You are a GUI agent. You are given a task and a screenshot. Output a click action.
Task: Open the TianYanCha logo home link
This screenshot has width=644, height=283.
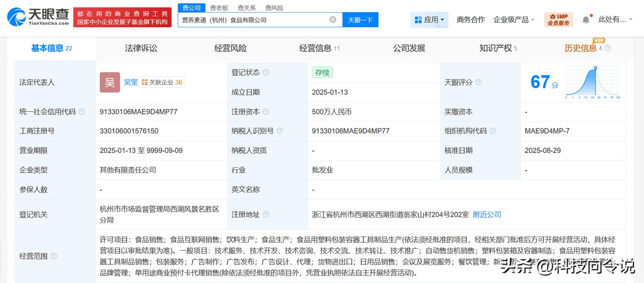[x=38, y=17]
